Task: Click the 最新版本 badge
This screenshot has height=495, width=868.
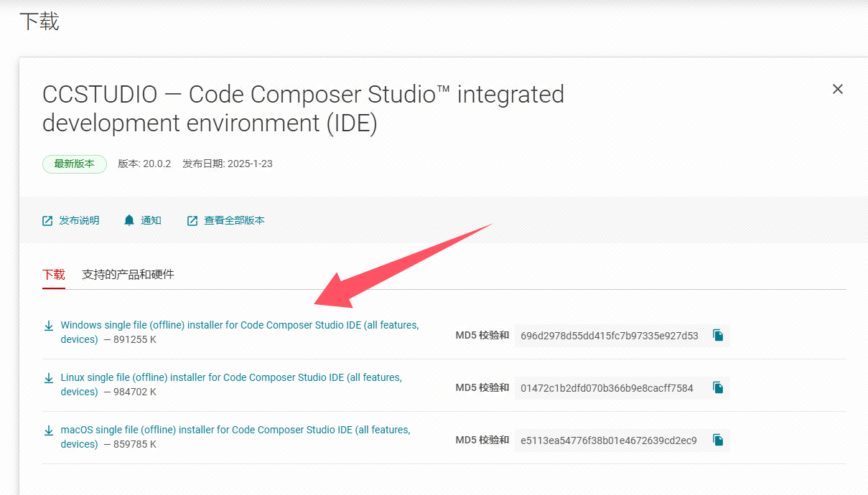Action: 75,164
